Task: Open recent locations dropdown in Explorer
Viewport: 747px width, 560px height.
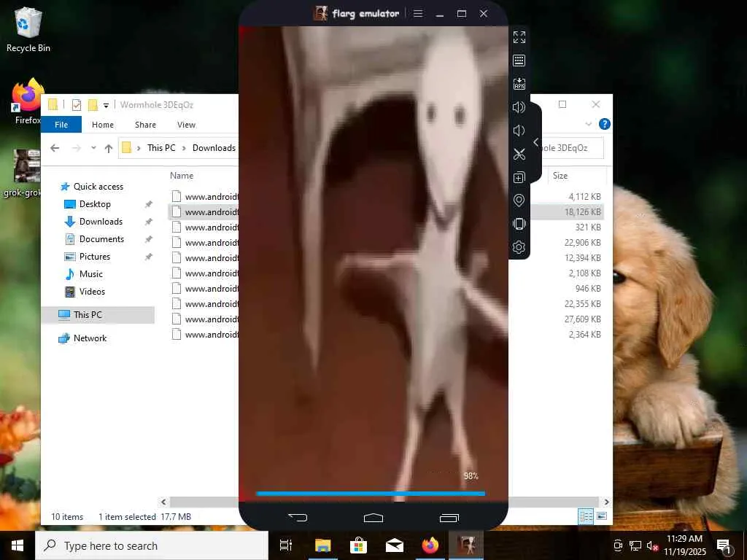Action: [x=93, y=148]
